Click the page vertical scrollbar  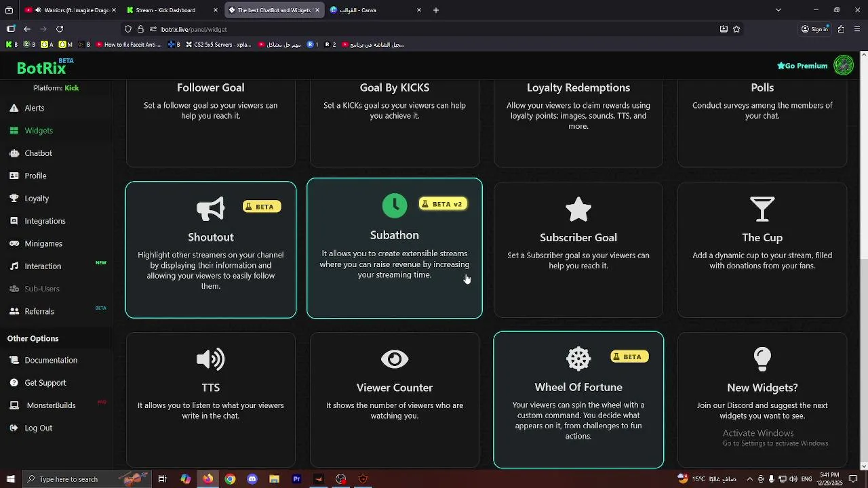[864, 261]
